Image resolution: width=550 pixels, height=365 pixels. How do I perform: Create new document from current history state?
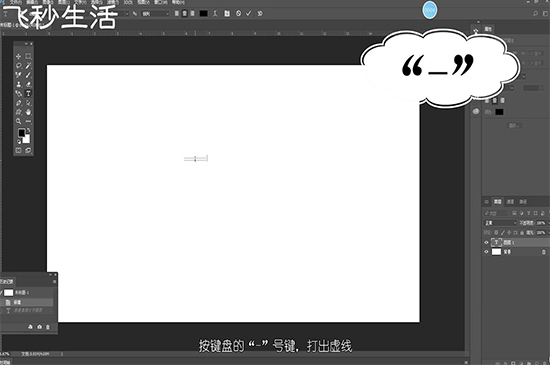30,327
